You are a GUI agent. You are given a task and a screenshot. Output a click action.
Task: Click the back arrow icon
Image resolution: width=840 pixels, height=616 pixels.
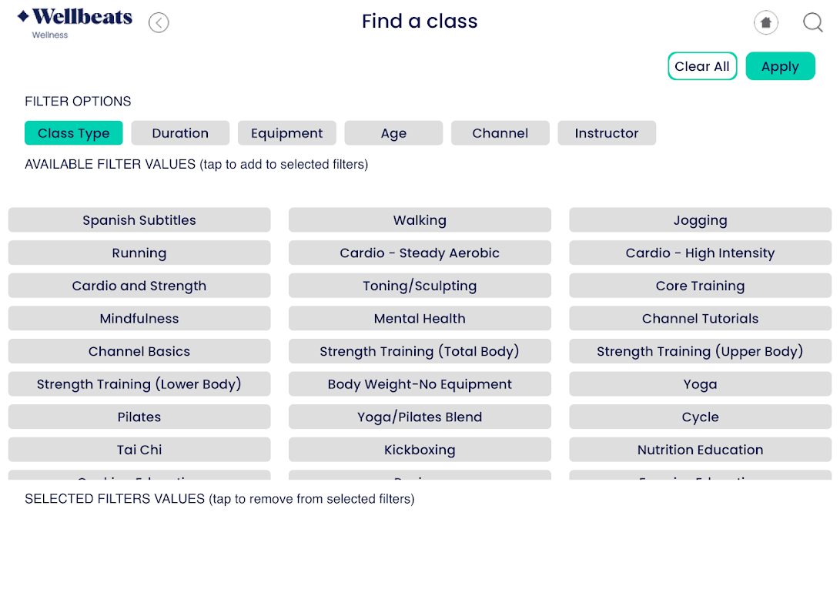coord(159,23)
